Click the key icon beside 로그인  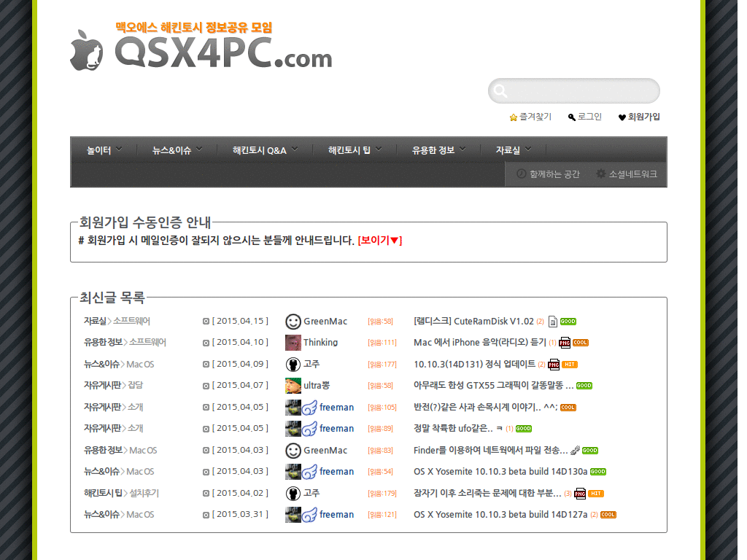[x=572, y=117]
